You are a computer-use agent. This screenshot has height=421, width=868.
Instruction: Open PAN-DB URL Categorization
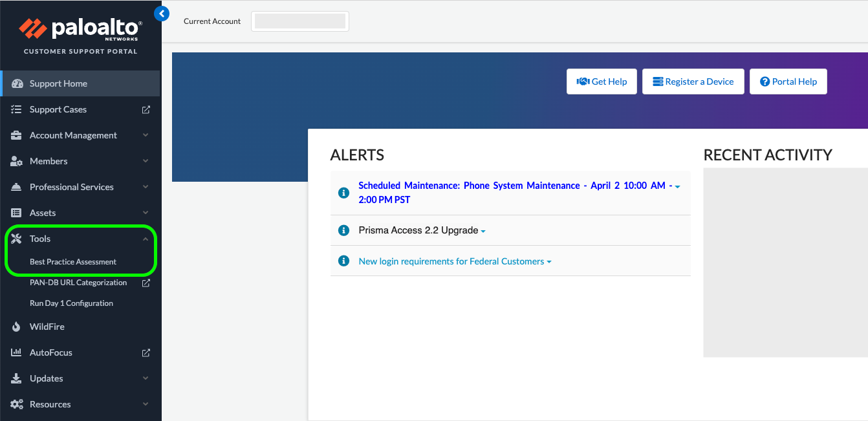(x=78, y=283)
